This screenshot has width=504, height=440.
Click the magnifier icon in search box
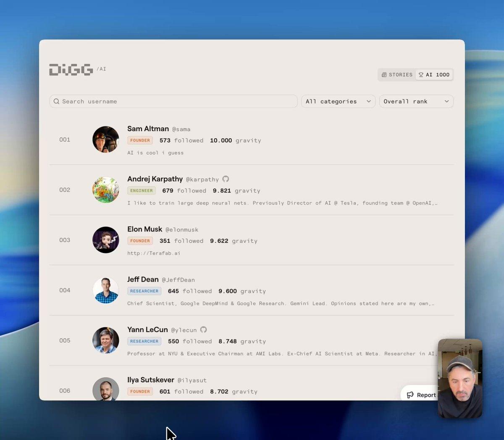click(56, 101)
